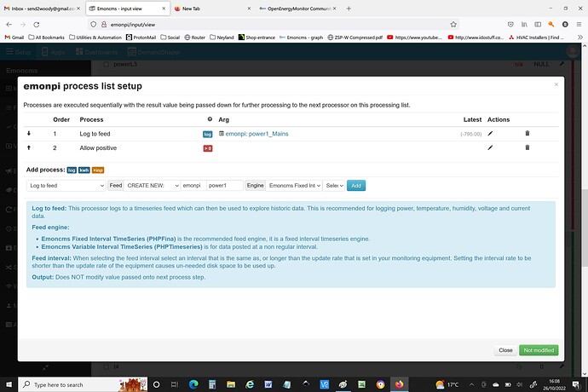Click the Close button in the modal
This screenshot has width=588, height=392.
505,350
